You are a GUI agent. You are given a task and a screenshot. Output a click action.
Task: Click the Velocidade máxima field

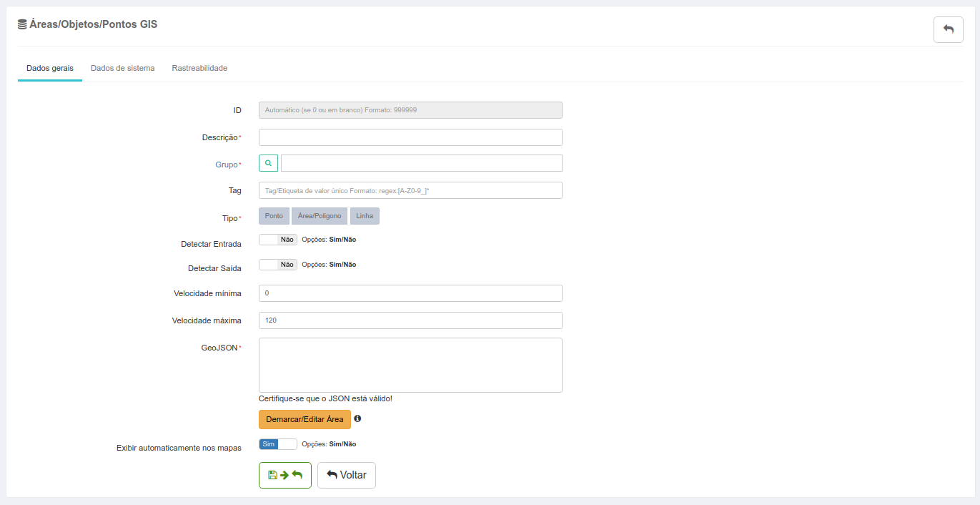coord(410,320)
